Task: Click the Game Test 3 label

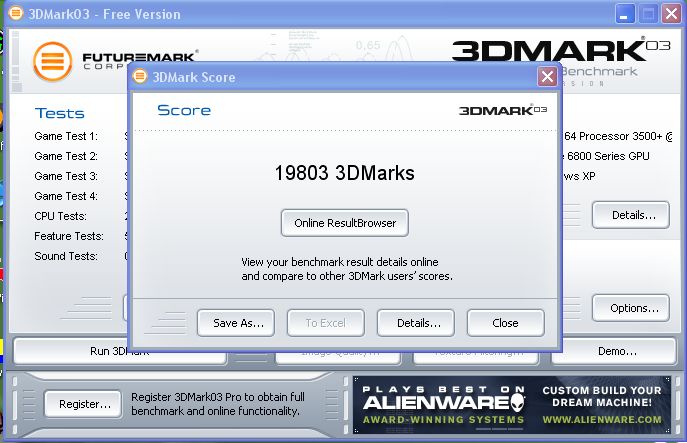Action: 66,176
